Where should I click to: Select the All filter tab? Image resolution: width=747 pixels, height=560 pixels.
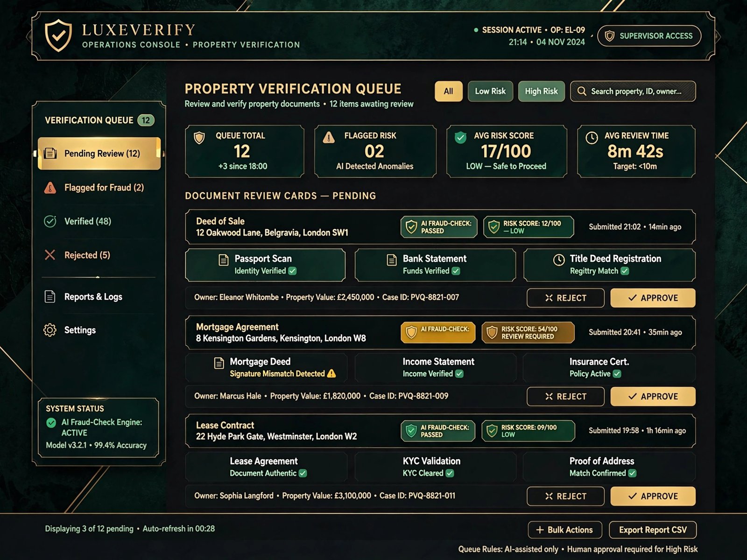pos(449,91)
